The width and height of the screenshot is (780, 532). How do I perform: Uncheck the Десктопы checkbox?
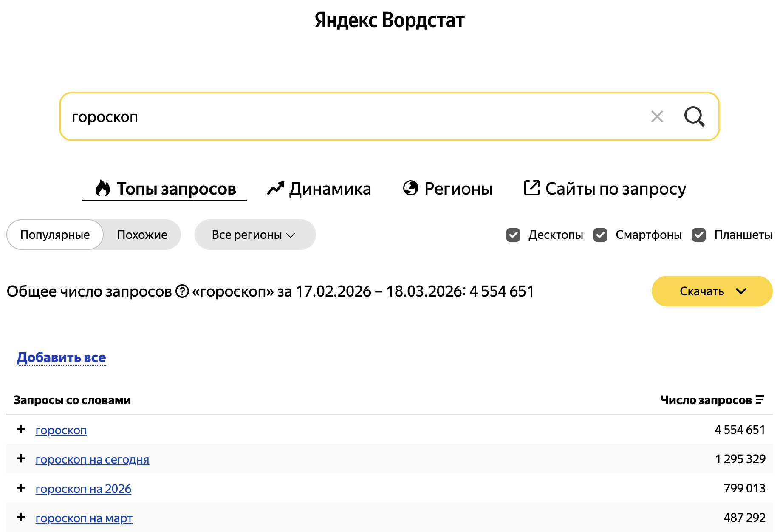513,235
